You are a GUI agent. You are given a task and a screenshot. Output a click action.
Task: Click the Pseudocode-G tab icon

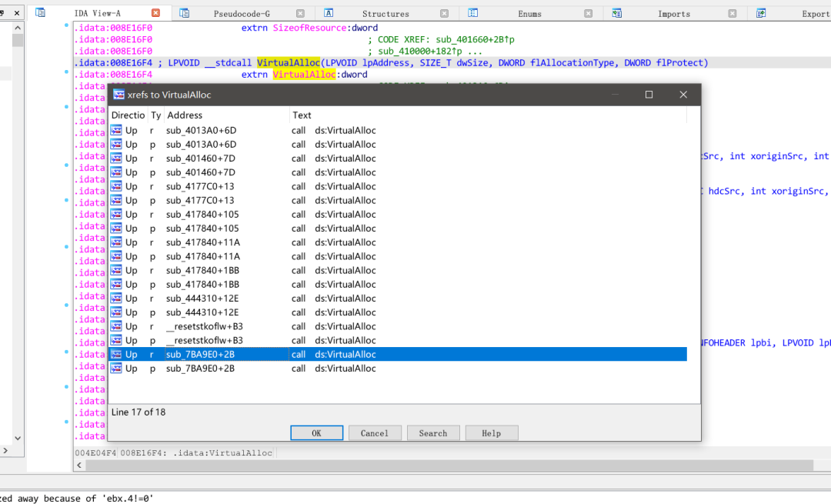pyautogui.click(x=185, y=13)
